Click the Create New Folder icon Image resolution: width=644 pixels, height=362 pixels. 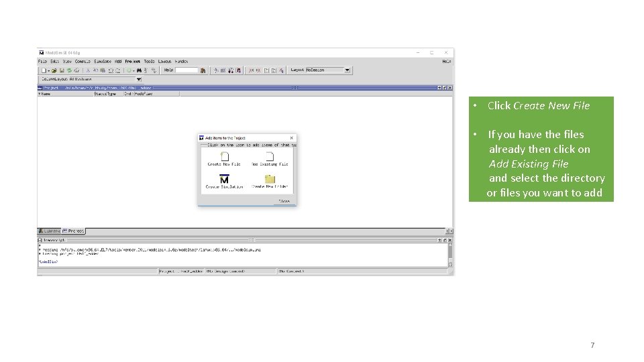tap(270, 179)
